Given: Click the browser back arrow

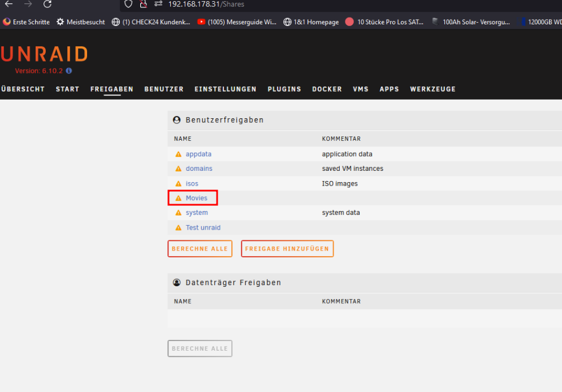Looking at the screenshot, I should (8, 4).
